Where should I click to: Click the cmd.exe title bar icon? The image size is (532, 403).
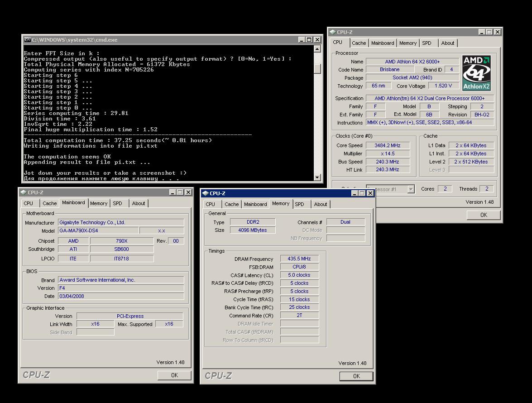pyautogui.click(x=28, y=40)
